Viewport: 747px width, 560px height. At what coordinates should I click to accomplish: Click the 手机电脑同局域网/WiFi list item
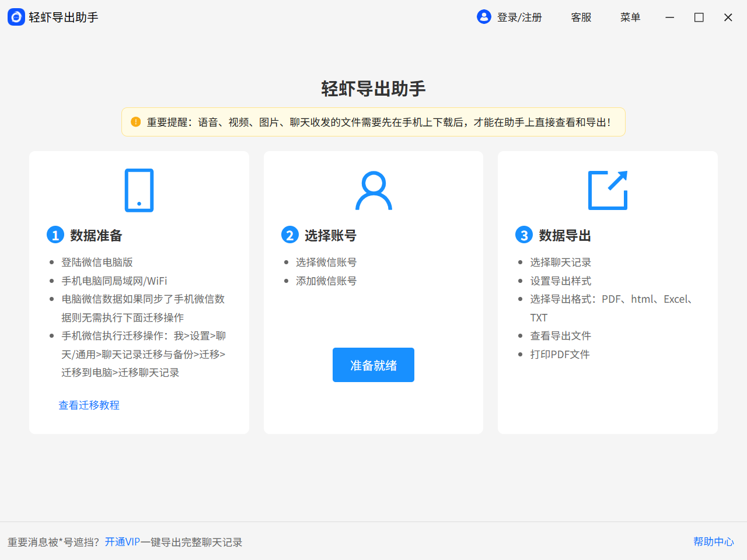(x=114, y=281)
